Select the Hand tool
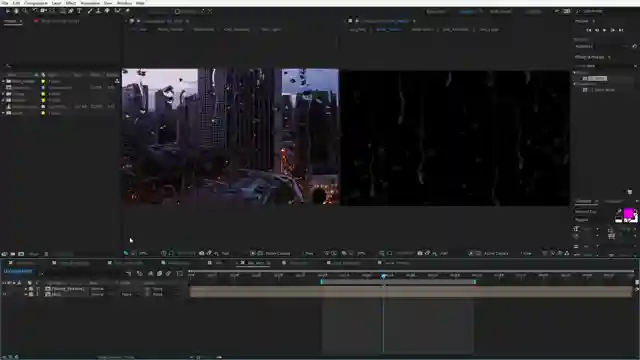 tap(16, 11)
